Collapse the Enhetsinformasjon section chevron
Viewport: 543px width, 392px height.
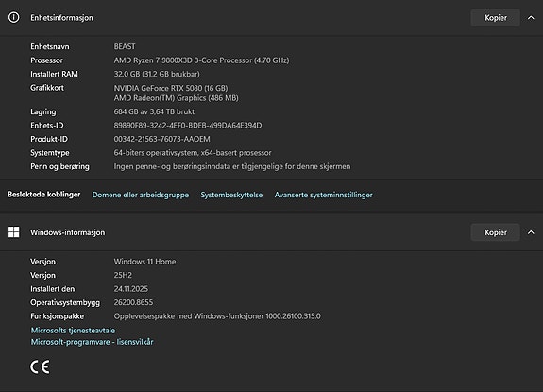tap(531, 18)
